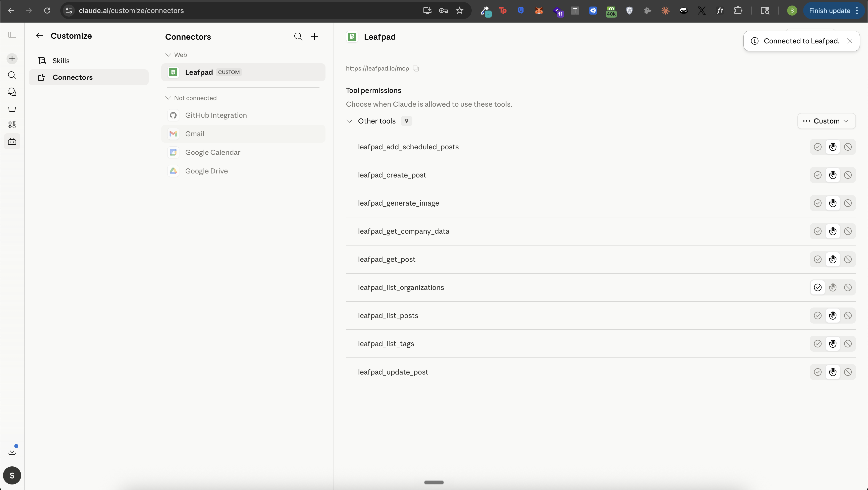
Task: Always allow leafpad_update_post
Action: point(818,372)
